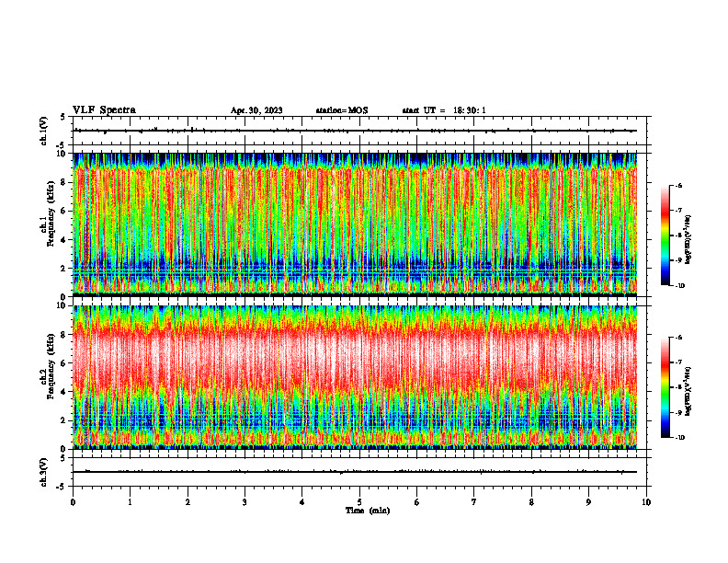This screenshot has height=563, width=728.
Task: Click the ch.2 color bar log(PSD) label
Action: point(689,391)
